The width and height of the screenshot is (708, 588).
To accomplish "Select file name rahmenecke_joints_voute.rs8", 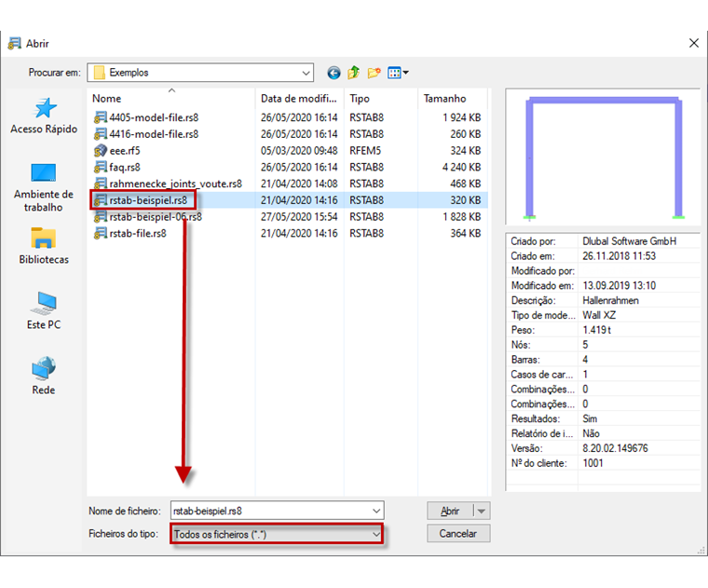I will point(176,184).
